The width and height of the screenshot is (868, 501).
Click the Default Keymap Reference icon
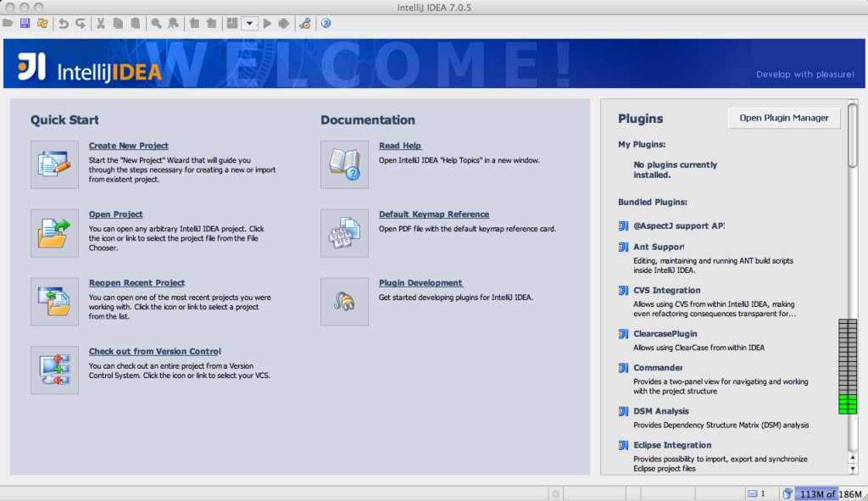[344, 233]
